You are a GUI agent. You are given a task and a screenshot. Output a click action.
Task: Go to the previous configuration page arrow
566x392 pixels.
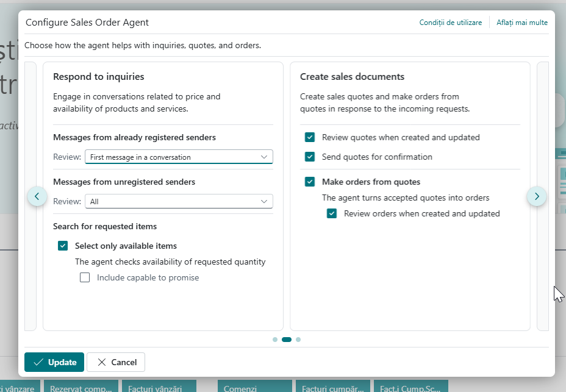click(37, 196)
